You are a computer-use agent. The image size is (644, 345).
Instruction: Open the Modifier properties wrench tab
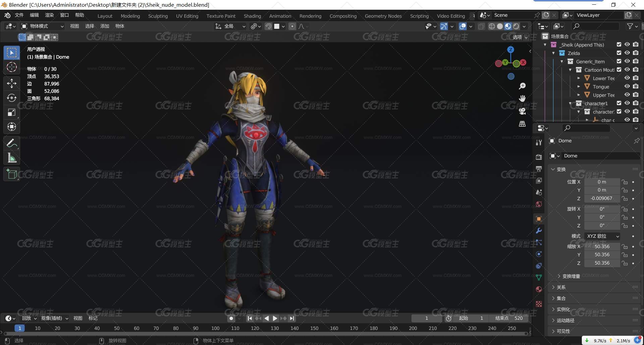tap(539, 230)
